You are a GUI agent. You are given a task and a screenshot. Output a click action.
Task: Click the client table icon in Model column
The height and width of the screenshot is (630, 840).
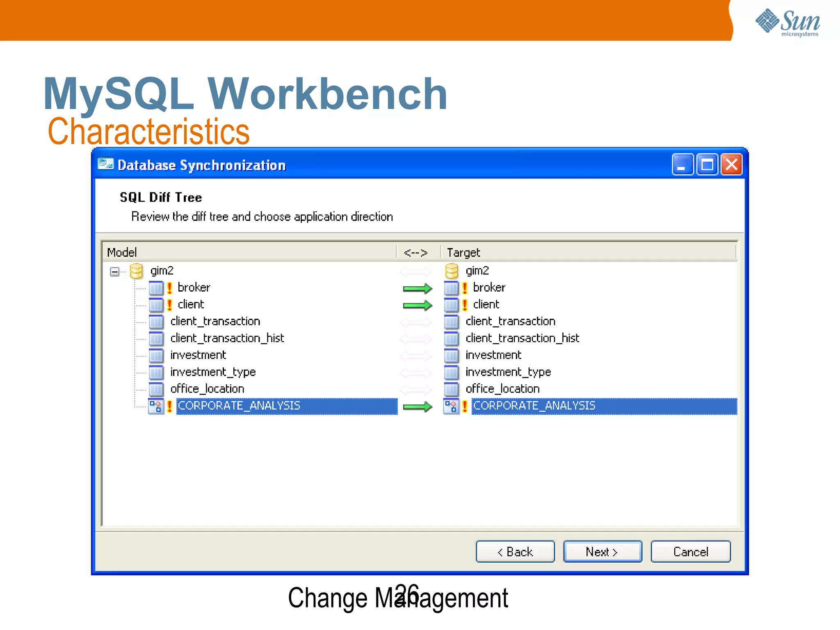click(156, 305)
